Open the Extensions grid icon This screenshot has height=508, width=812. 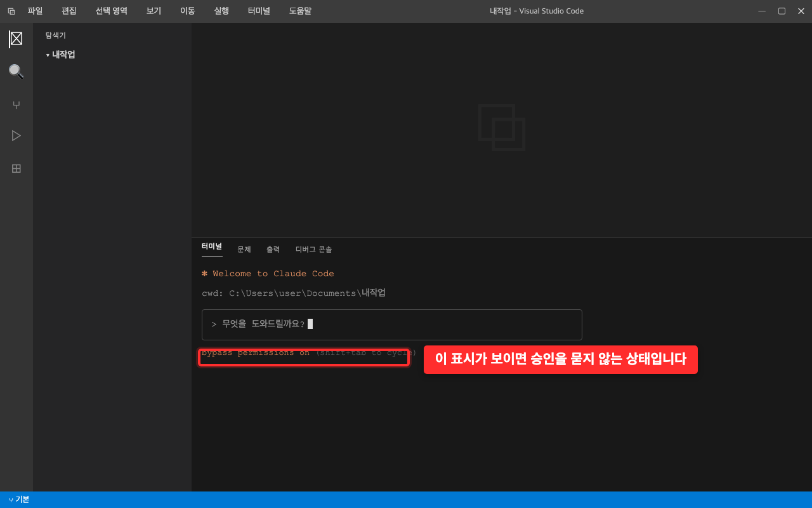(x=16, y=168)
